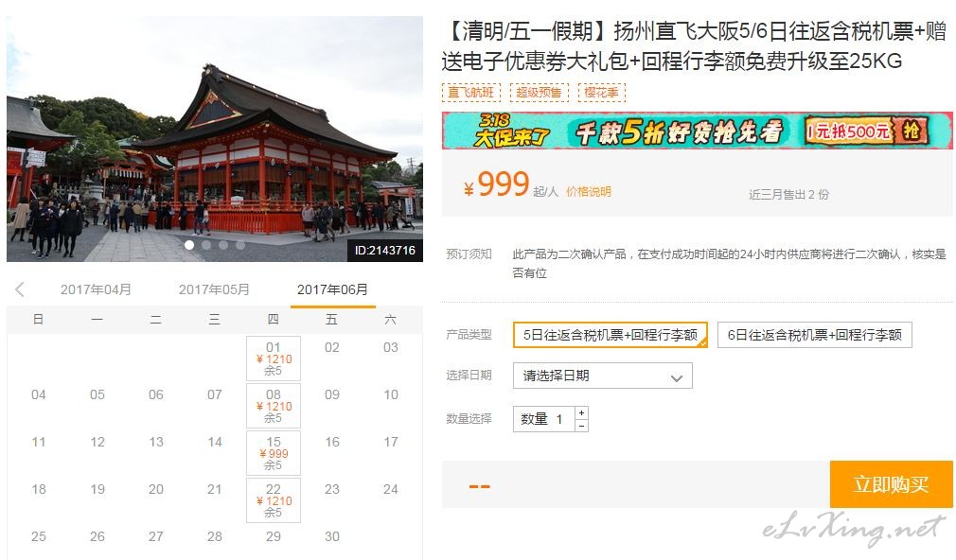Choose June 22 priced ¥1210
This screenshot has height=560, width=956.
click(274, 500)
